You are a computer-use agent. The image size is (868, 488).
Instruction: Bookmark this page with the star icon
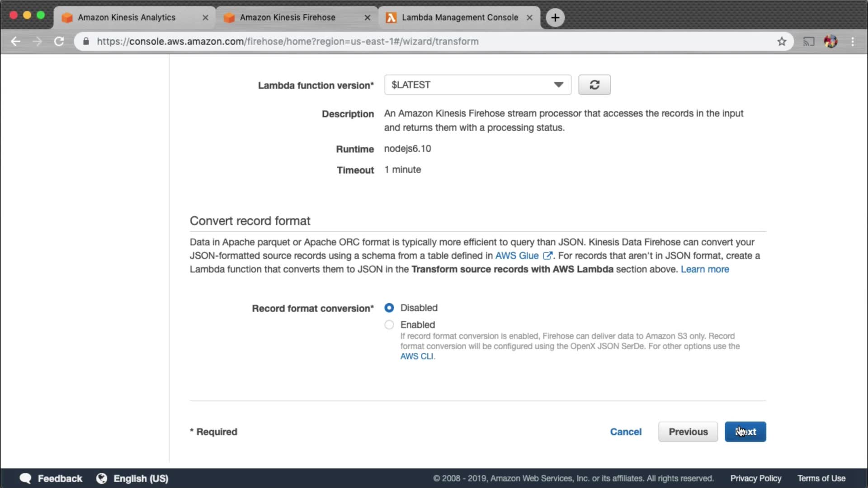click(x=782, y=42)
